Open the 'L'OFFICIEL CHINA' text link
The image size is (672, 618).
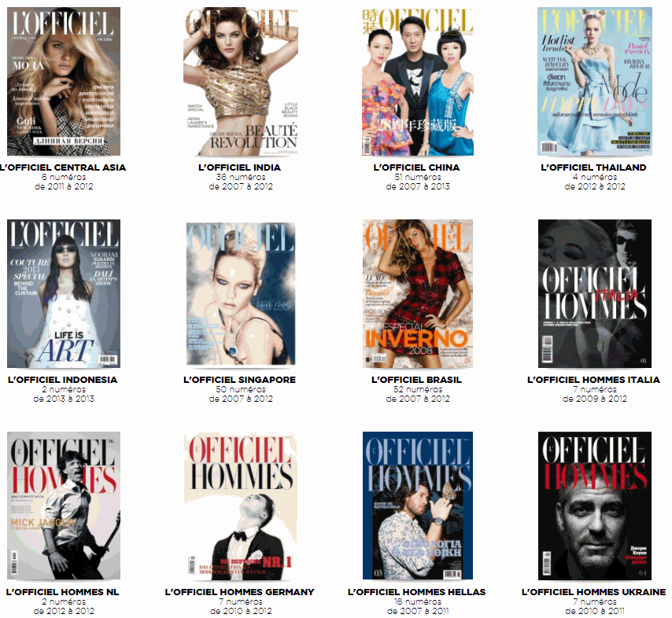point(417,167)
